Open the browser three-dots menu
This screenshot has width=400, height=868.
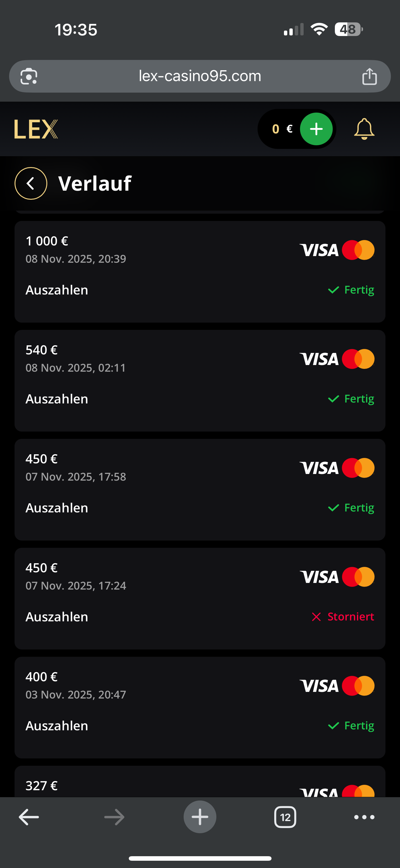[x=364, y=817]
